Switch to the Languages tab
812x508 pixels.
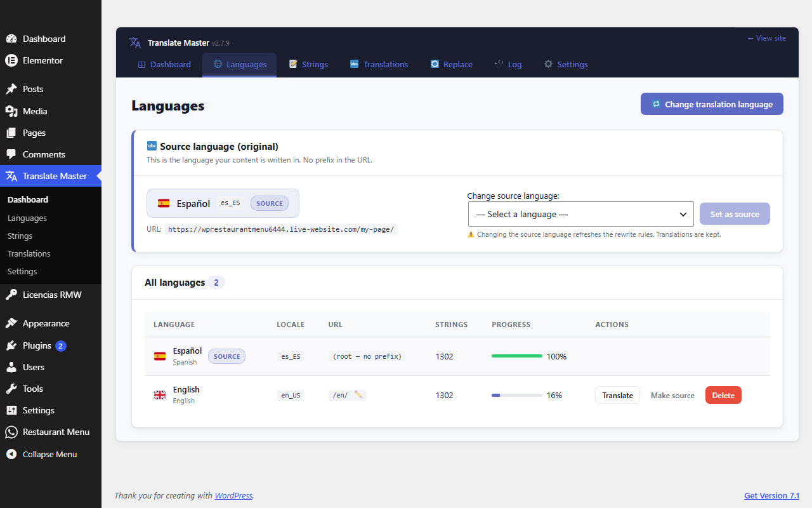[x=240, y=64]
